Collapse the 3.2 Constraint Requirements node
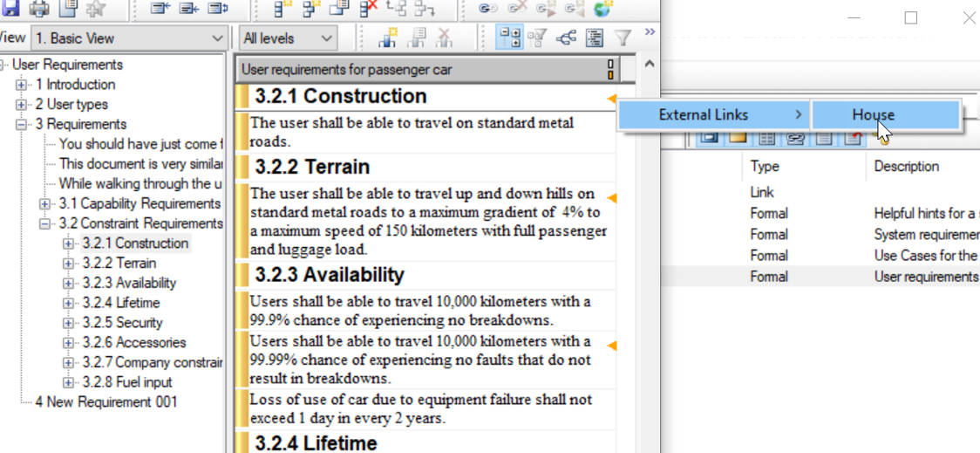 [45, 223]
